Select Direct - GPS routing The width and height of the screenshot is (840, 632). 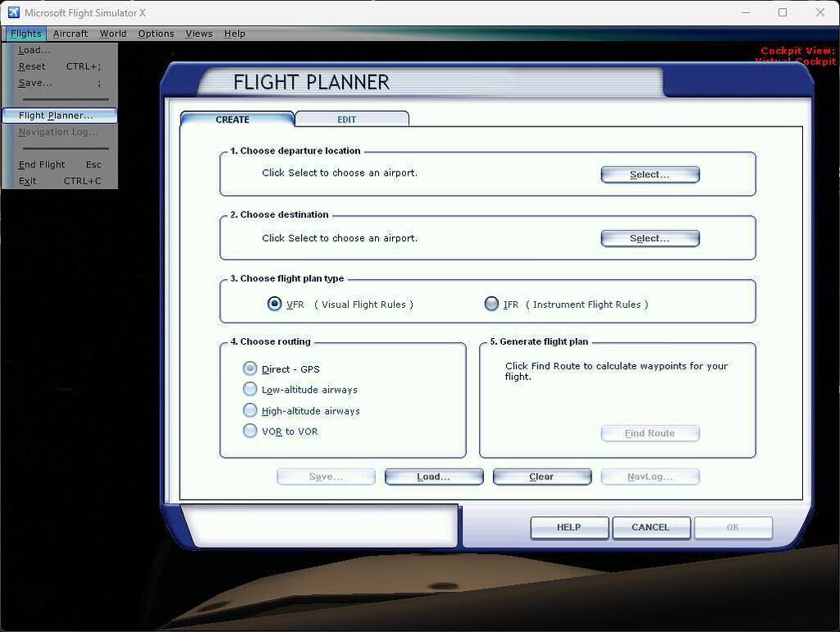point(249,368)
